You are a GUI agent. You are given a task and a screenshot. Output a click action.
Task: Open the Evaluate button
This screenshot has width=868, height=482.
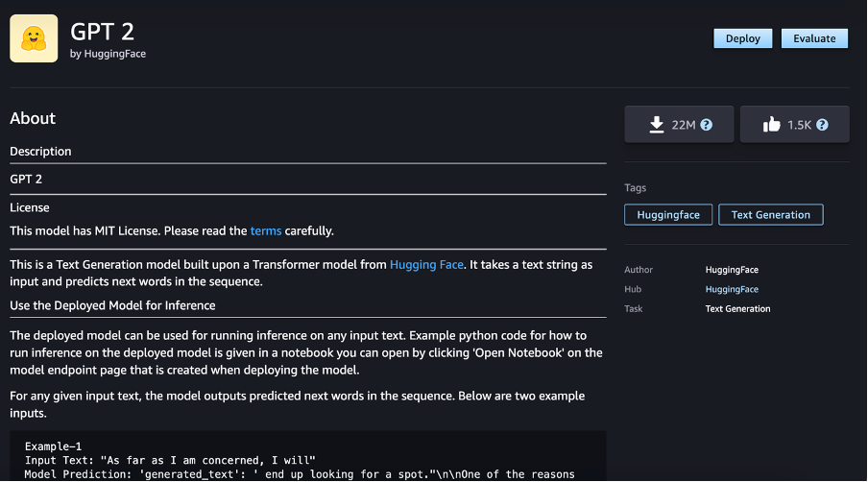[x=814, y=38]
